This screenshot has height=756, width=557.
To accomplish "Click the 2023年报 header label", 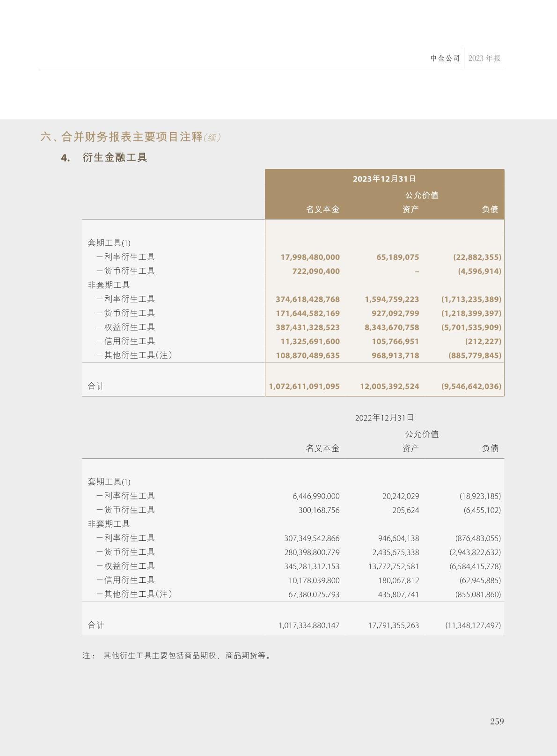I will (x=484, y=59).
